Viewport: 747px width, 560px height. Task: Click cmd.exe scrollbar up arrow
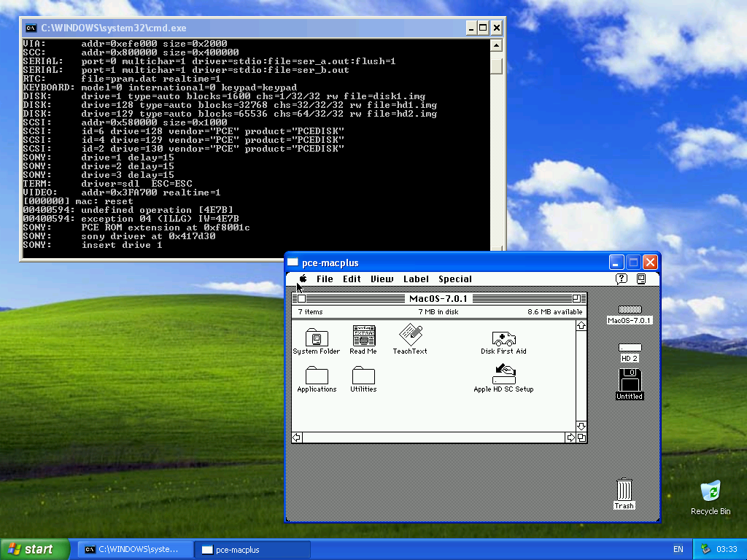pyautogui.click(x=496, y=46)
